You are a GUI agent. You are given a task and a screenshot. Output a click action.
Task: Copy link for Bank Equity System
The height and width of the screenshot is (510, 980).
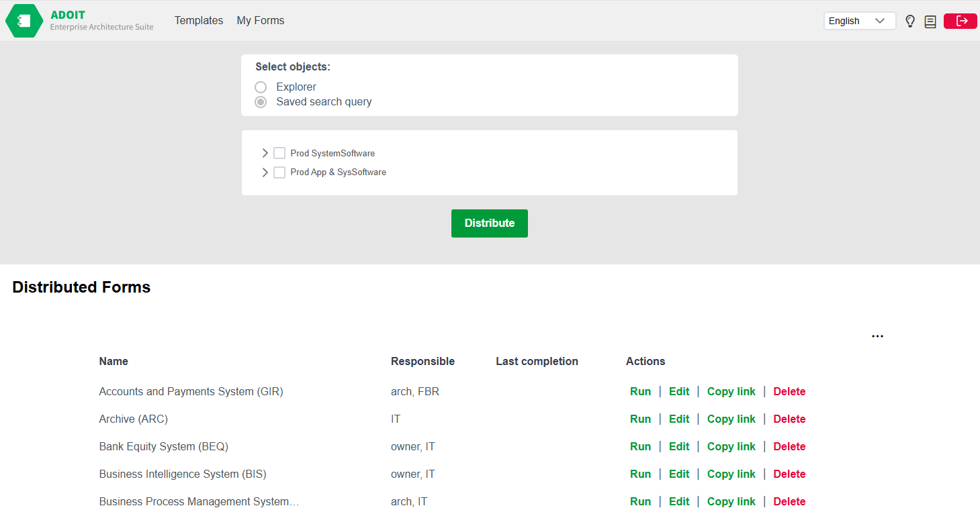(x=731, y=447)
